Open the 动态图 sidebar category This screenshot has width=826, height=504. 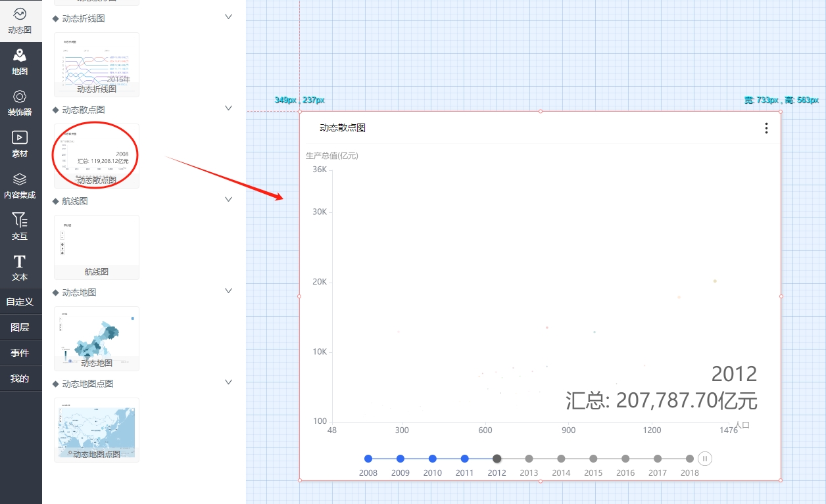(x=20, y=20)
